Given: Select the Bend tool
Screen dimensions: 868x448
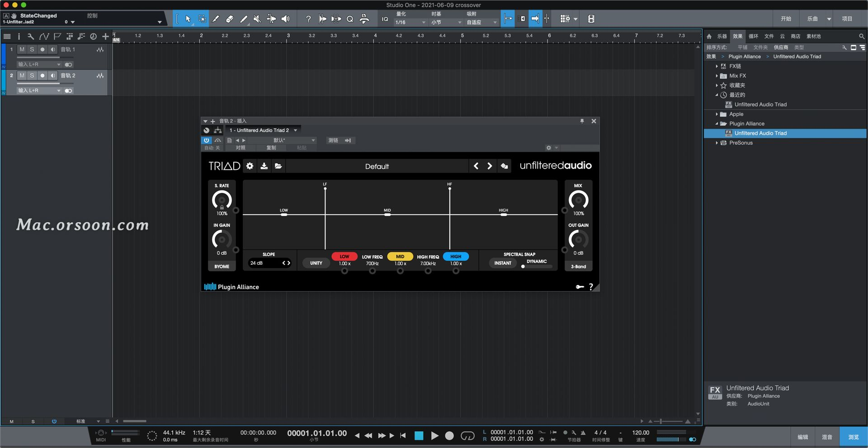Looking at the screenshot, I should (x=271, y=19).
